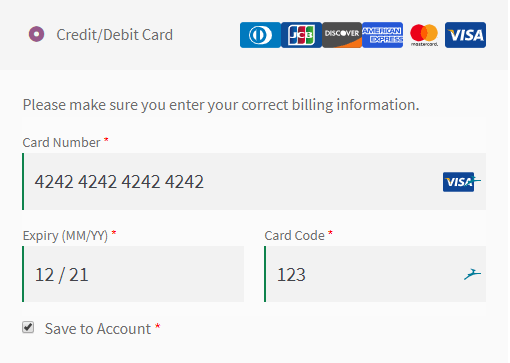The width and height of the screenshot is (510, 363).
Task: Focus the Card Code input field
Action: [375, 274]
